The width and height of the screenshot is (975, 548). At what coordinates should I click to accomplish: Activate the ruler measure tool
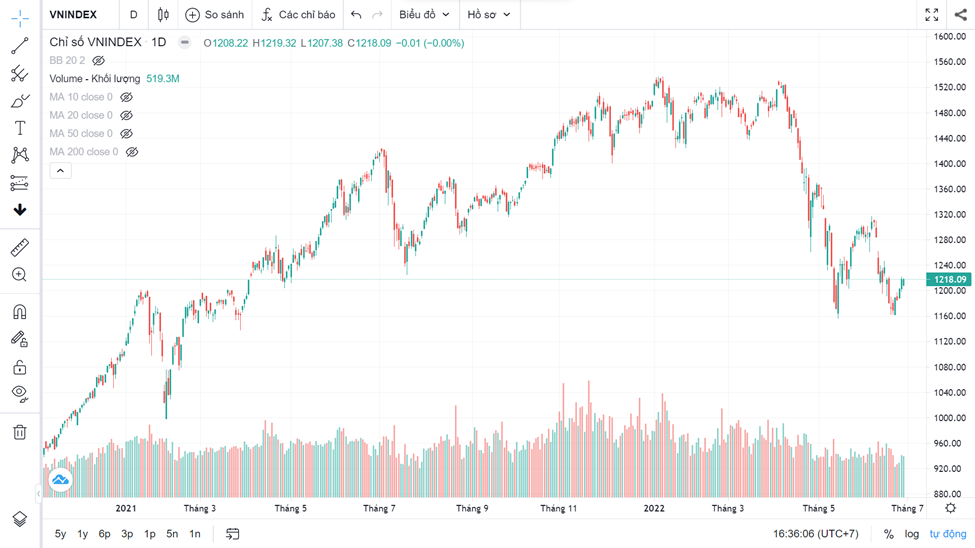pos(19,247)
